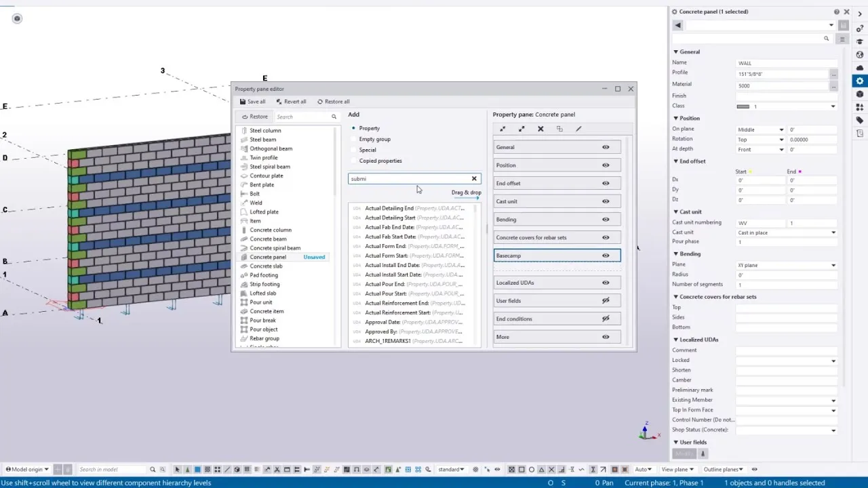868x488 pixels.
Task: Toggle visibility of the Basecamp group
Action: (x=606, y=256)
